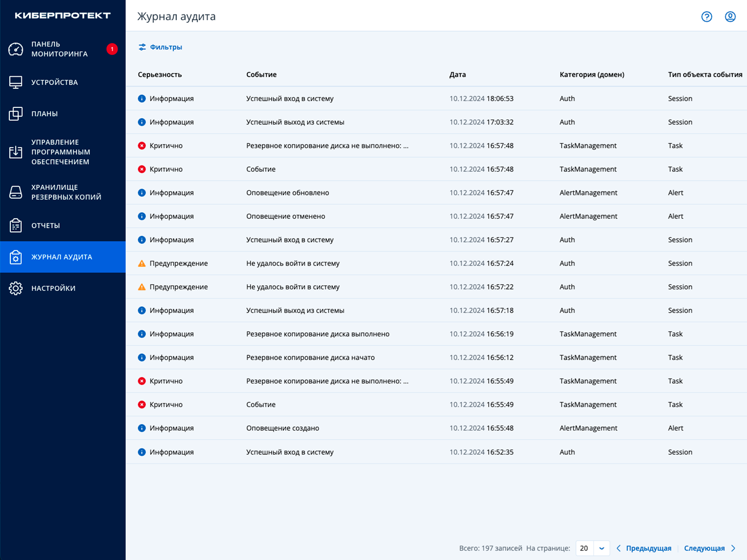Click the Devices monitor icon in sidebar
This screenshot has height=560, width=747.
click(16, 82)
